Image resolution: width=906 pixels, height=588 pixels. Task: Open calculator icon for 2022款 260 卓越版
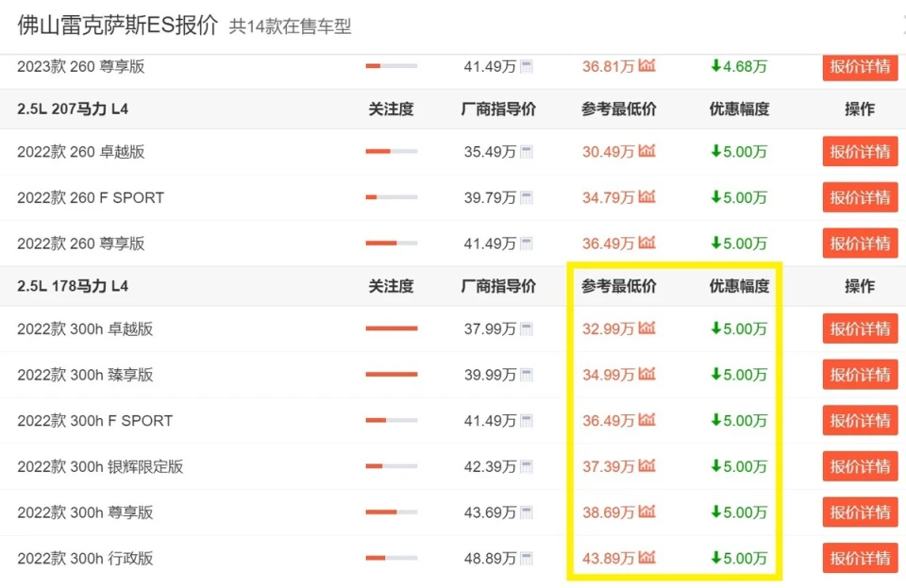[x=527, y=152]
